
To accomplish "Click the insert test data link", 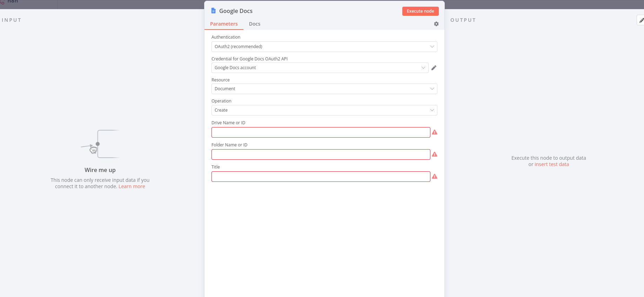I will coord(551,164).
